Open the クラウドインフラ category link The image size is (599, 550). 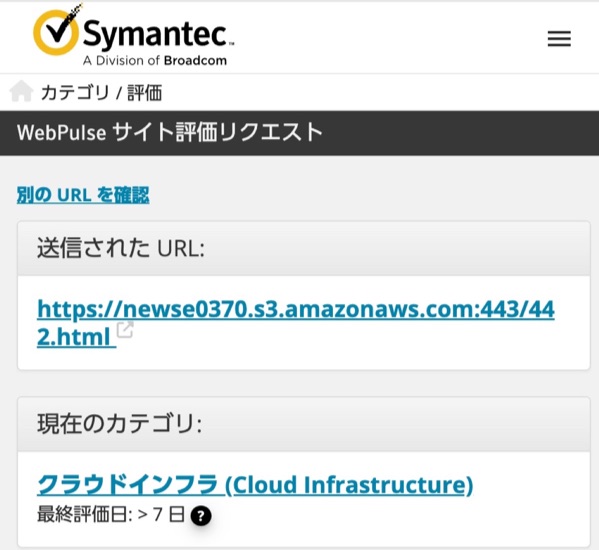click(130, 485)
